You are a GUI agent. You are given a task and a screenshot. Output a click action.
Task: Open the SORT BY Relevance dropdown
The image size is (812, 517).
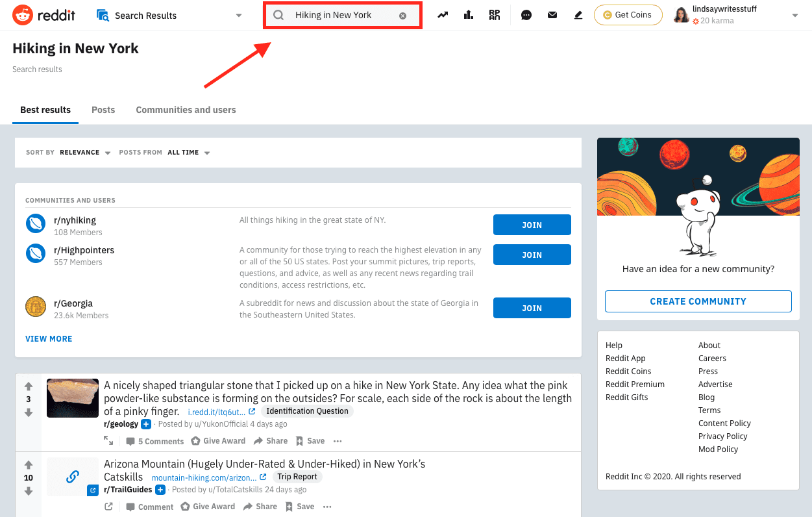[85, 152]
